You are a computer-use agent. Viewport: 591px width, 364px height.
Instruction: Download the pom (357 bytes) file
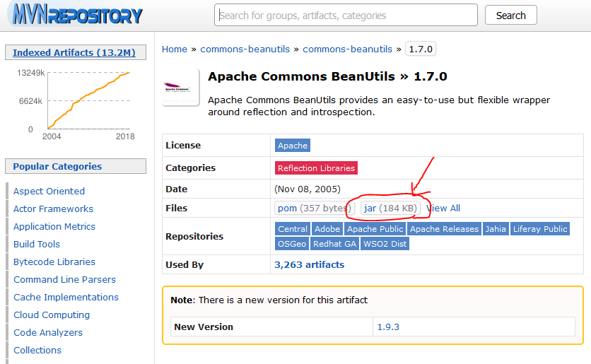click(314, 208)
